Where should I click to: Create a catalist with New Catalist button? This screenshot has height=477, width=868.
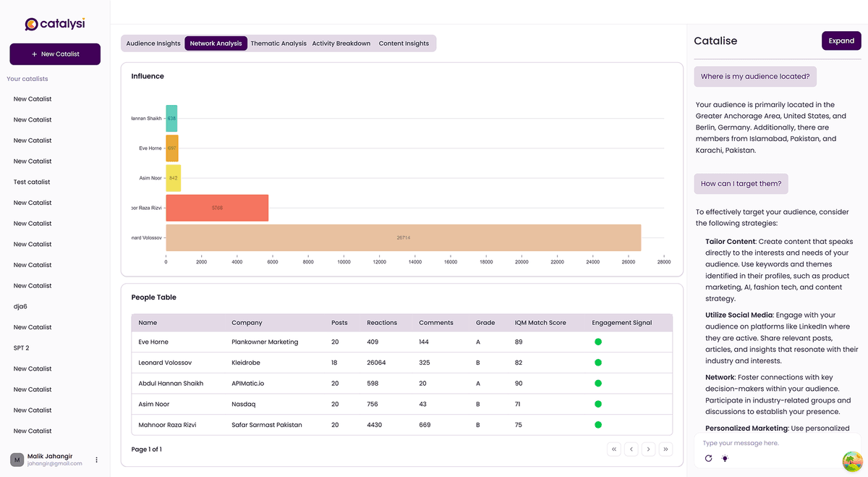point(55,54)
